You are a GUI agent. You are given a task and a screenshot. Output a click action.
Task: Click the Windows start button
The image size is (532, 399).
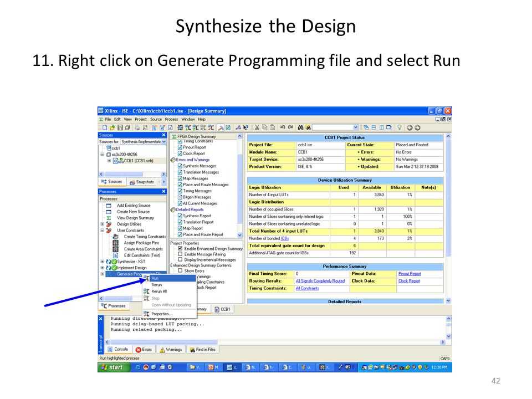coord(114,367)
